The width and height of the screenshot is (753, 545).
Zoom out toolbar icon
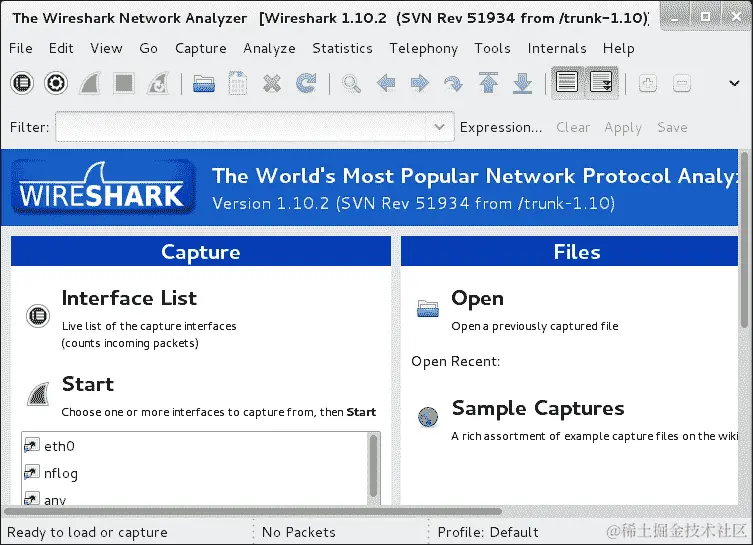682,84
